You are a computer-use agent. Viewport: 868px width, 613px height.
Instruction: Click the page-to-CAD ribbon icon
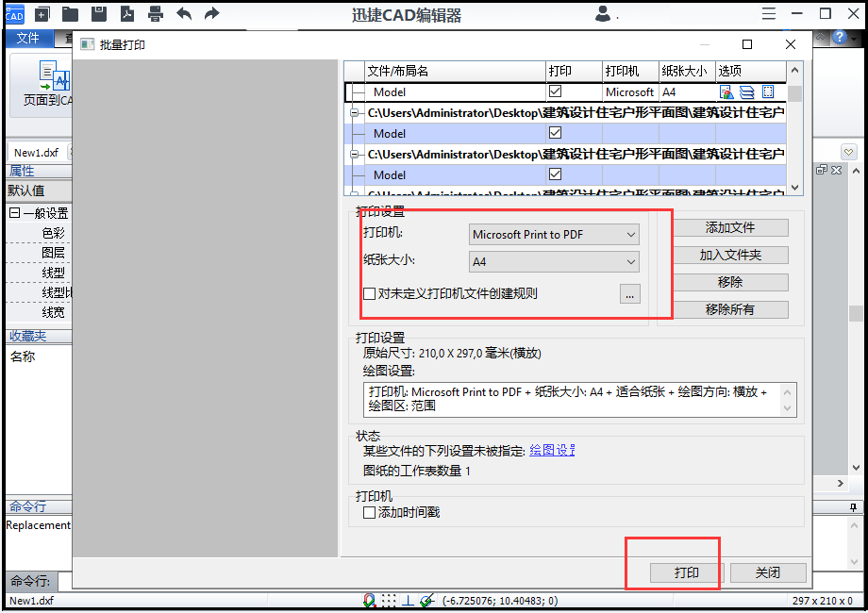[53, 75]
